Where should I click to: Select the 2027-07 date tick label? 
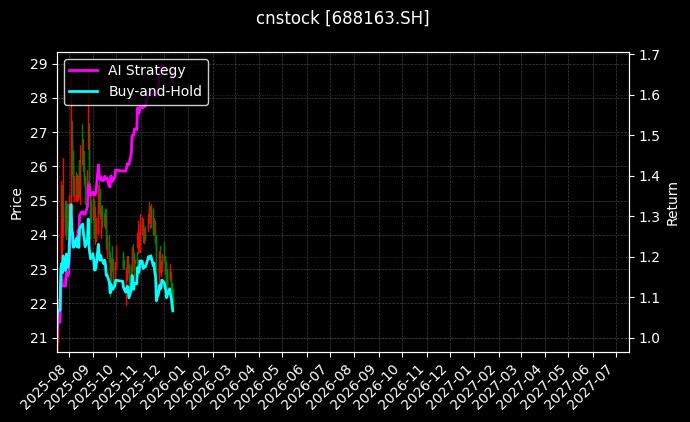pos(597,383)
